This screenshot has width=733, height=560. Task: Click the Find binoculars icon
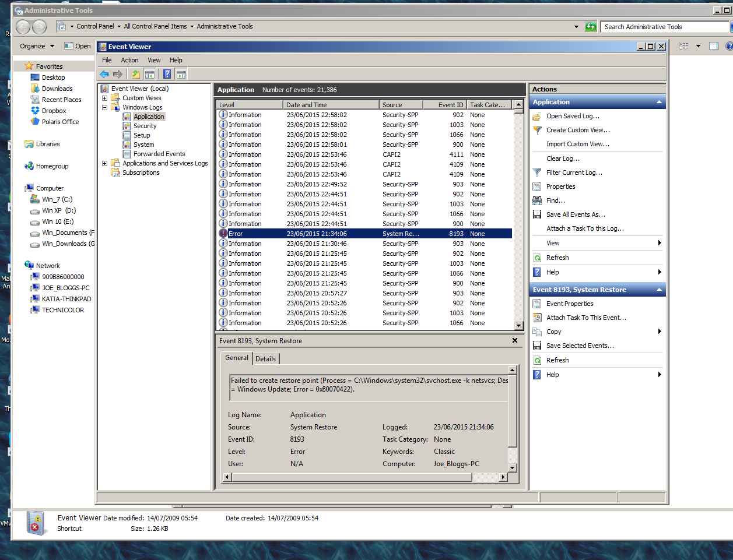click(x=537, y=200)
